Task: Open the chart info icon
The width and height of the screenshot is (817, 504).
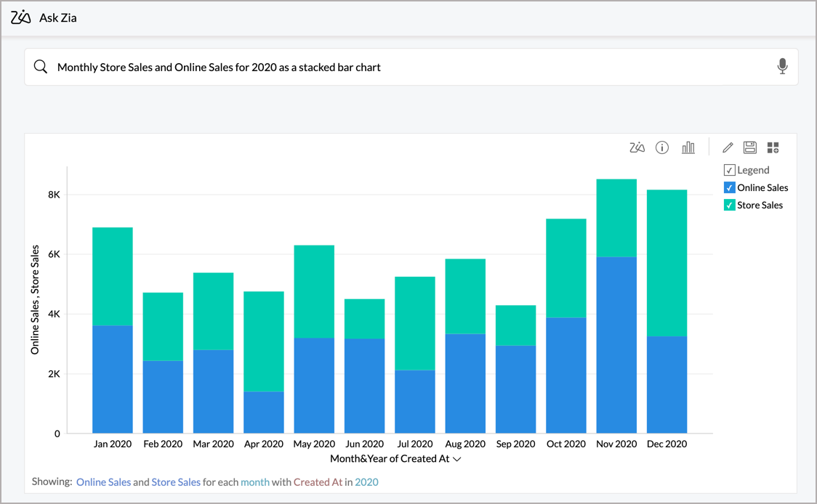Action: (661, 147)
